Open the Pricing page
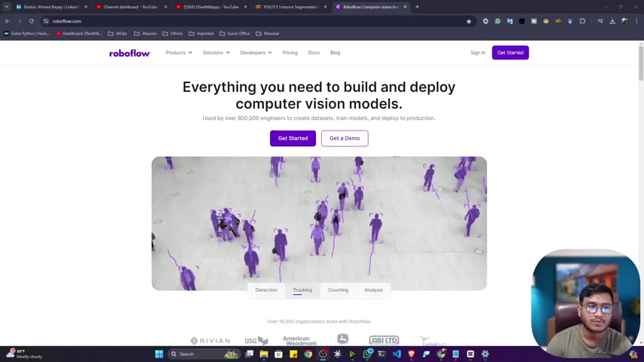Viewport: 644px width, 362px height. [x=290, y=53]
